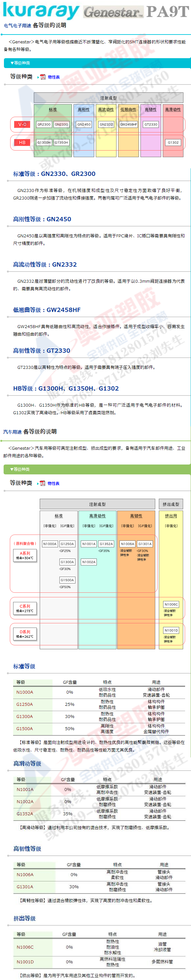Viewport: 191px width, 980px height.
Task: Select the GR2300 grade box
Action: pos(44,124)
